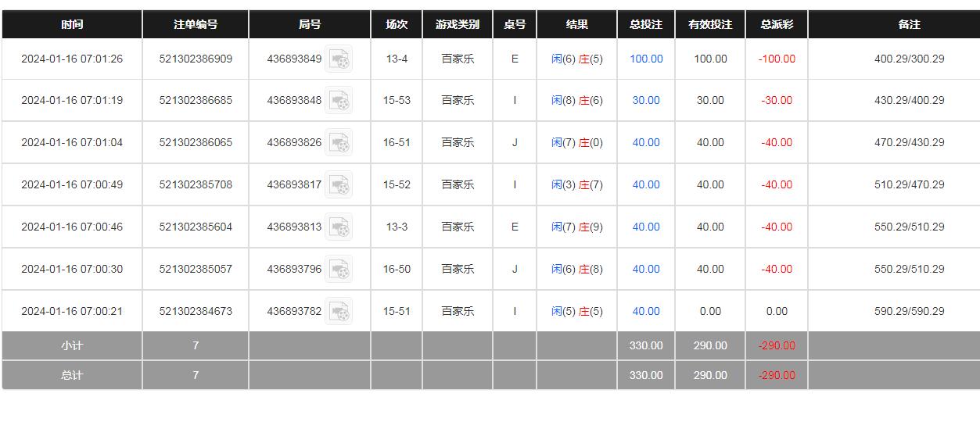Click remark 590.29/590.29

click(x=909, y=312)
